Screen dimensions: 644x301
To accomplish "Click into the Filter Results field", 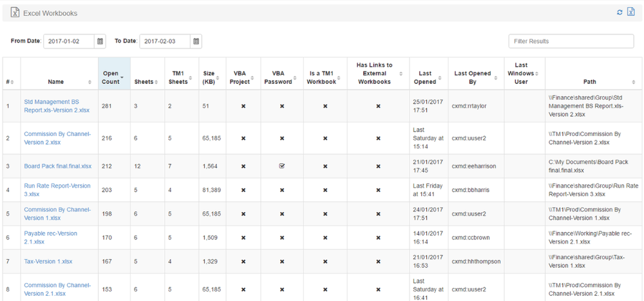I will coord(571,41).
